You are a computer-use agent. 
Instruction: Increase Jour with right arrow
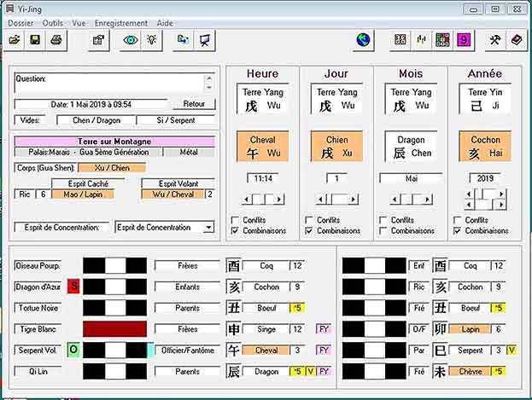[x=354, y=200]
